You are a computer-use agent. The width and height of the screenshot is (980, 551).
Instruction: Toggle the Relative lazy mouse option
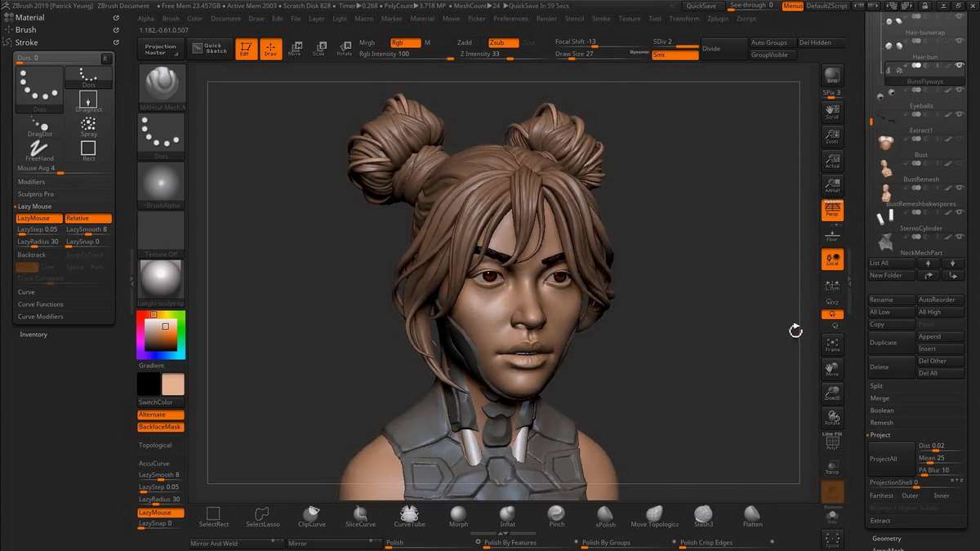tap(88, 218)
